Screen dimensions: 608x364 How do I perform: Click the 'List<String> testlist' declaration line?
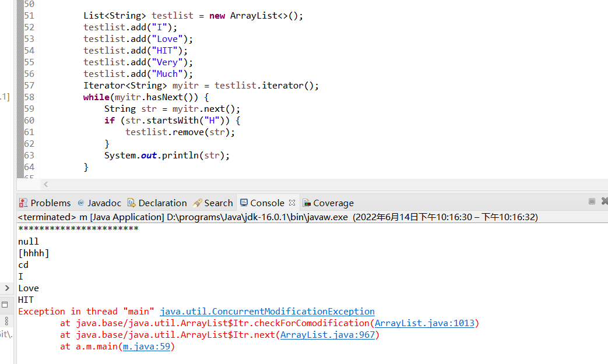pyautogui.click(x=193, y=16)
